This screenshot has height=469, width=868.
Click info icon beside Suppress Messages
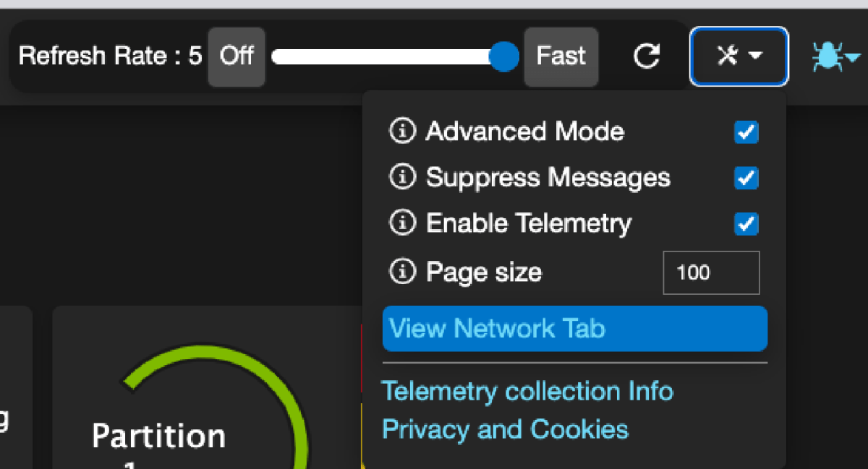(402, 177)
